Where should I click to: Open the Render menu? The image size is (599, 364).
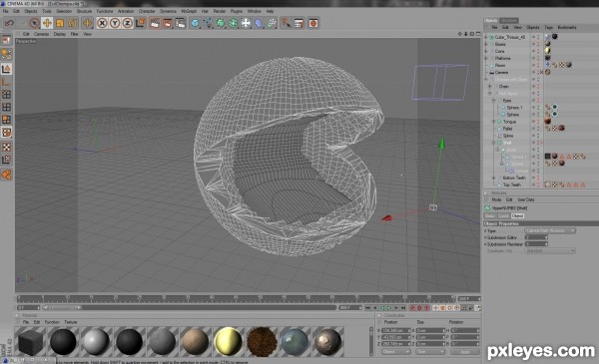point(220,11)
